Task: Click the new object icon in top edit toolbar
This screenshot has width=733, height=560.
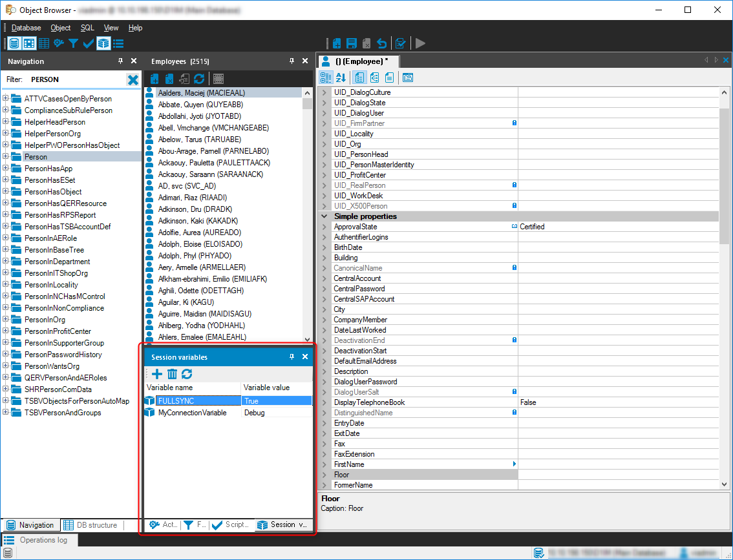Action: click(x=337, y=43)
